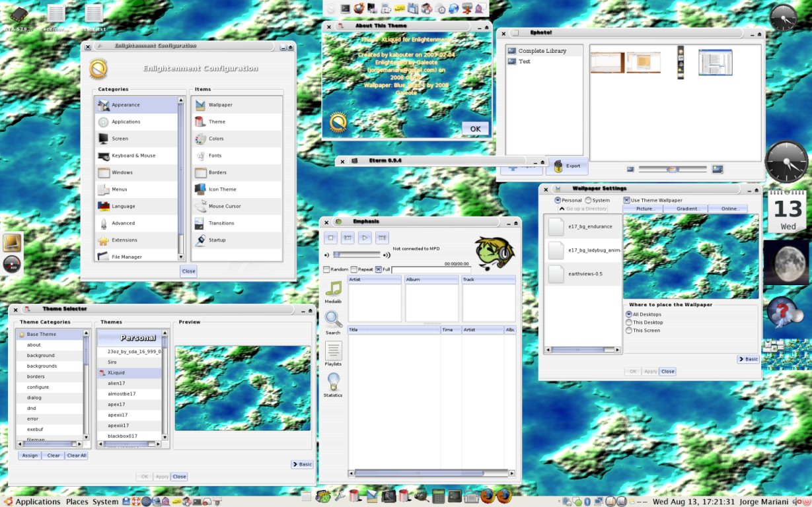
Task: Click the Bluetooth tray icon
Action: 586,502
